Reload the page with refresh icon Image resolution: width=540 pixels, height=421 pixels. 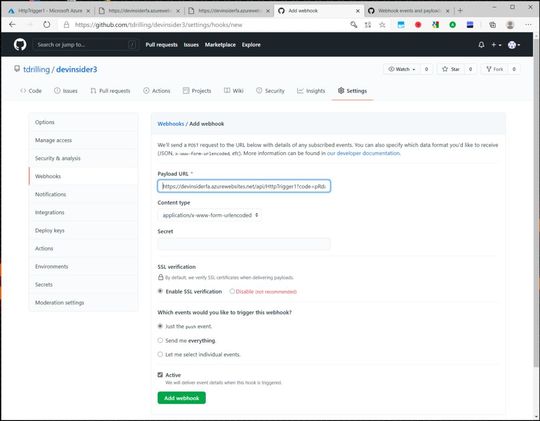(x=46, y=24)
